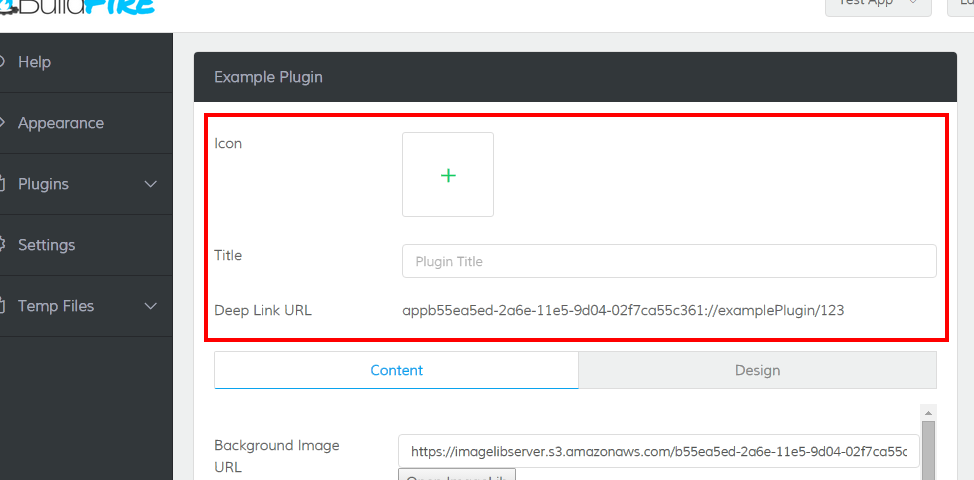Screen dimensions: 974x480
Task: Click the Title field label
Action: coord(228,255)
